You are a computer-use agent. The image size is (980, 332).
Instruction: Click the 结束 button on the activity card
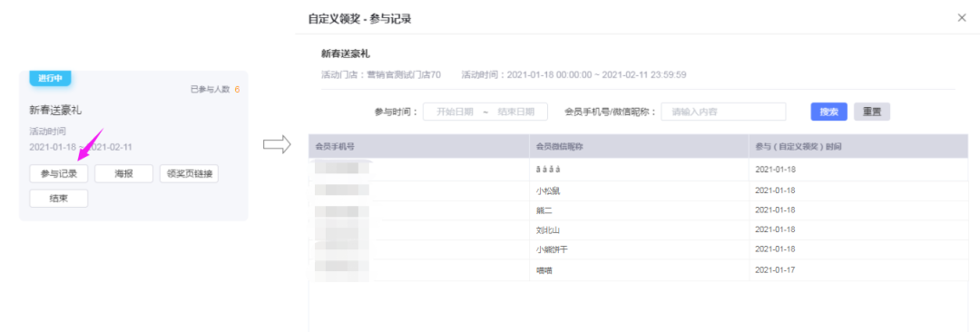point(59,198)
